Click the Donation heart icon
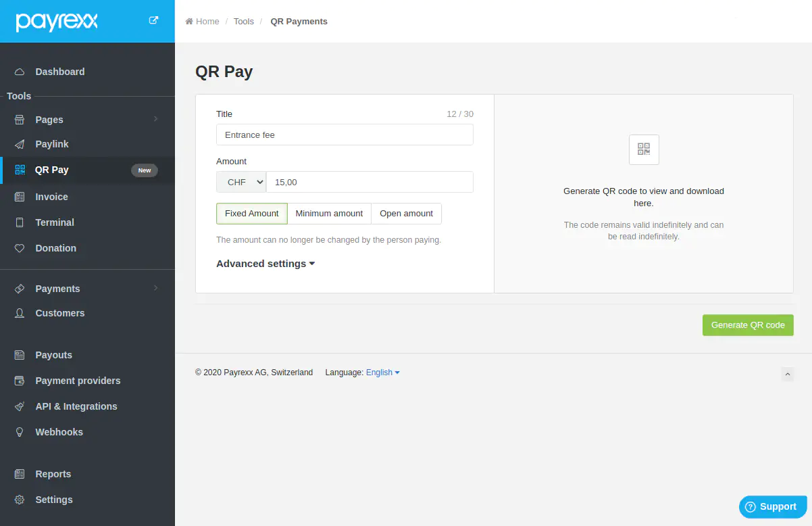The width and height of the screenshot is (812, 526). [20, 248]
